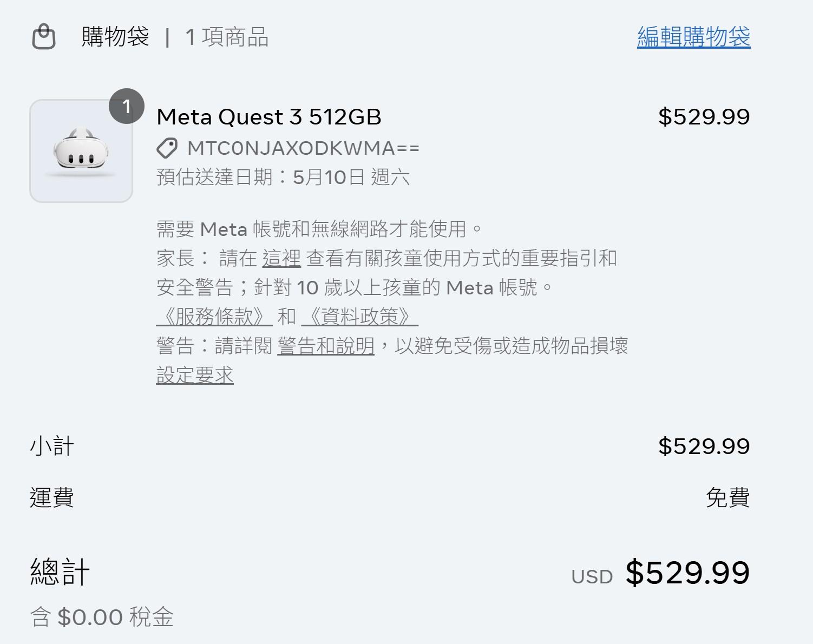Click the 預估送達日期 estimated delivery date text

pyautogui.click(x=283, y=176)
